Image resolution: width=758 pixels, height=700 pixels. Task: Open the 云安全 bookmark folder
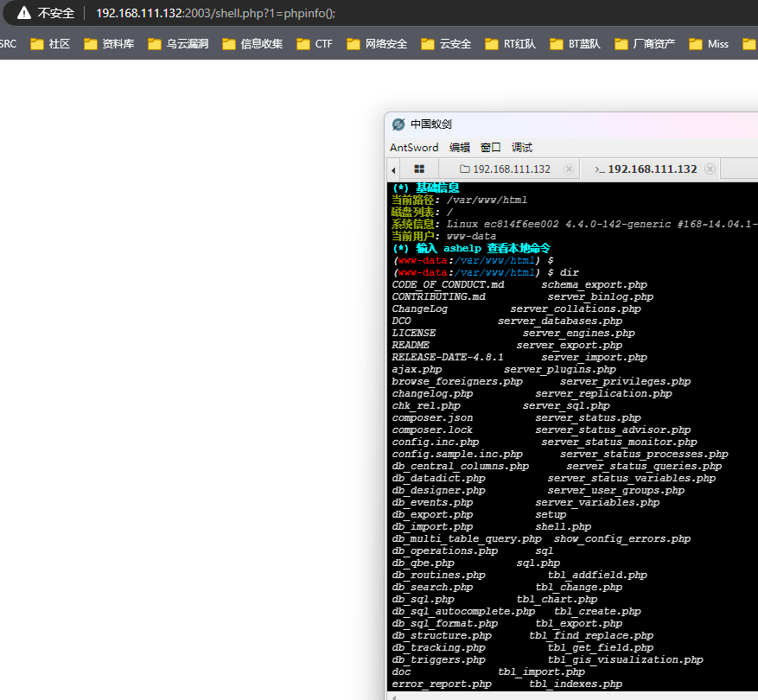446,44
